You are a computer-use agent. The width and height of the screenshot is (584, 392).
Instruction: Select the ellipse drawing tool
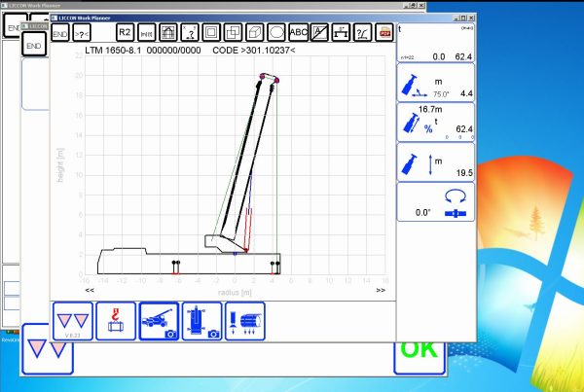(276, 33)
